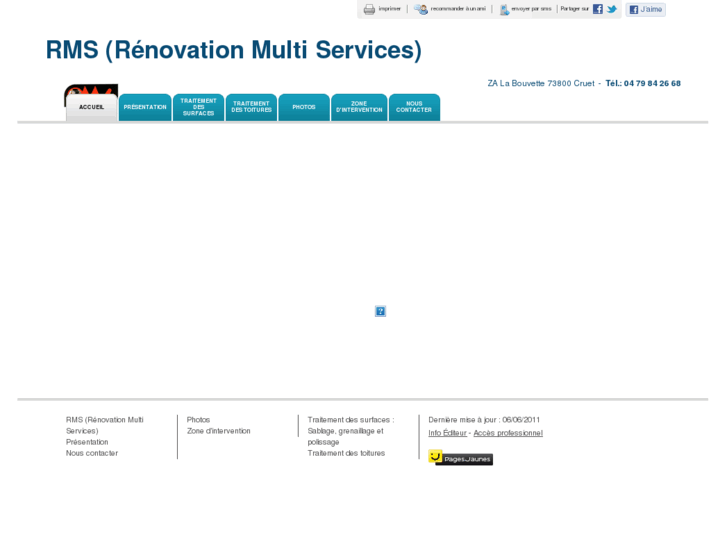Click the Dernière mise à jour date text
Image resolution: width=727 pixels, height=545 pixels.
click(x=484, y=420)
